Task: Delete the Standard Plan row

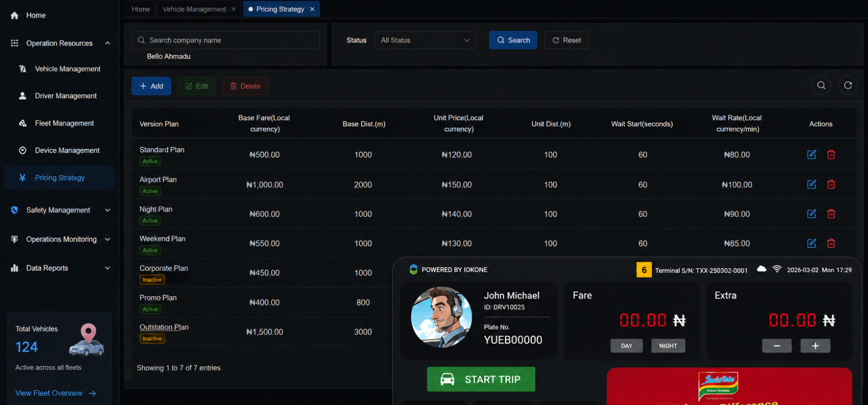Action: [831, 154]
